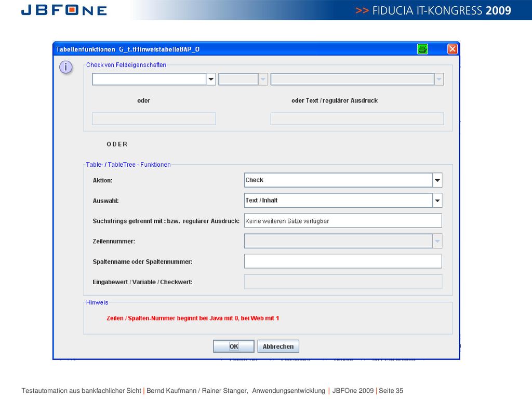Click the 'Hinweis' group title
532x399 pixels.
pos(97,302)
